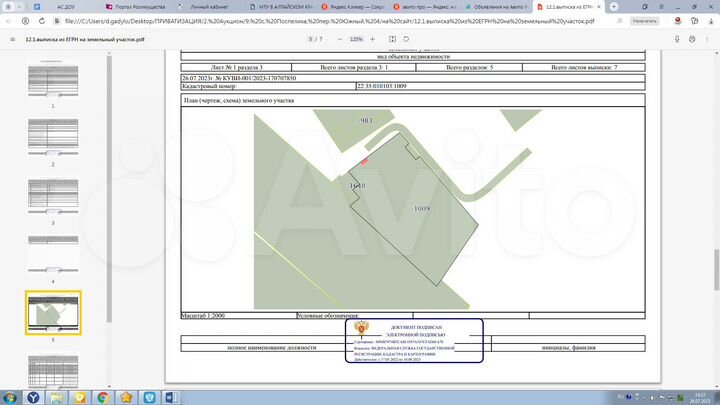The width and height of the screenshot is (720, 405).
Task: Reload the current page
Action: 42,21
